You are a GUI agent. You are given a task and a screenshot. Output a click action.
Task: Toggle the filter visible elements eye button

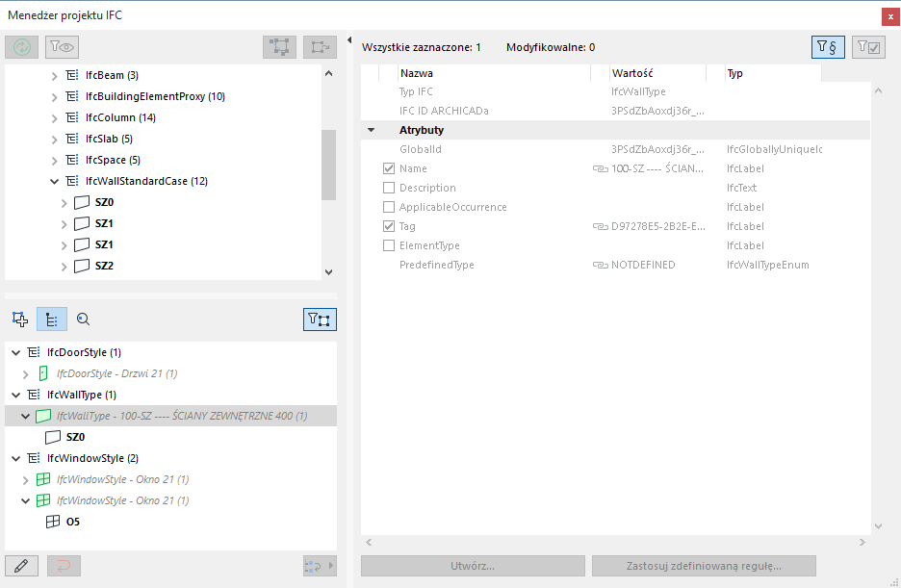pyautogui.click(x=62, y=47)
